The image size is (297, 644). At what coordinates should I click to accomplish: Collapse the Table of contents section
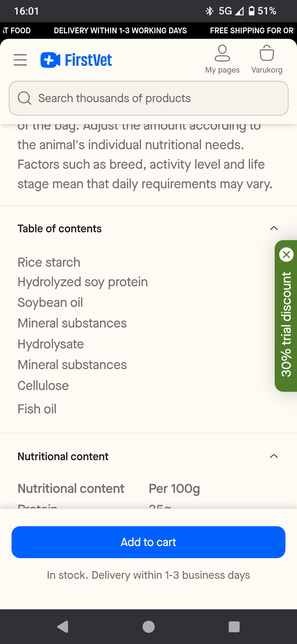click(x=274, y=228)
